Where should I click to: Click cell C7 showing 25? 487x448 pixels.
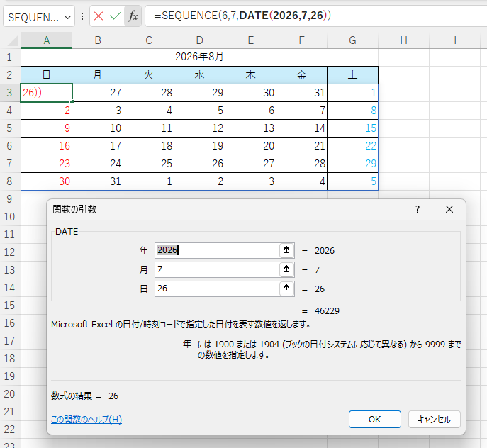point(148,164)
